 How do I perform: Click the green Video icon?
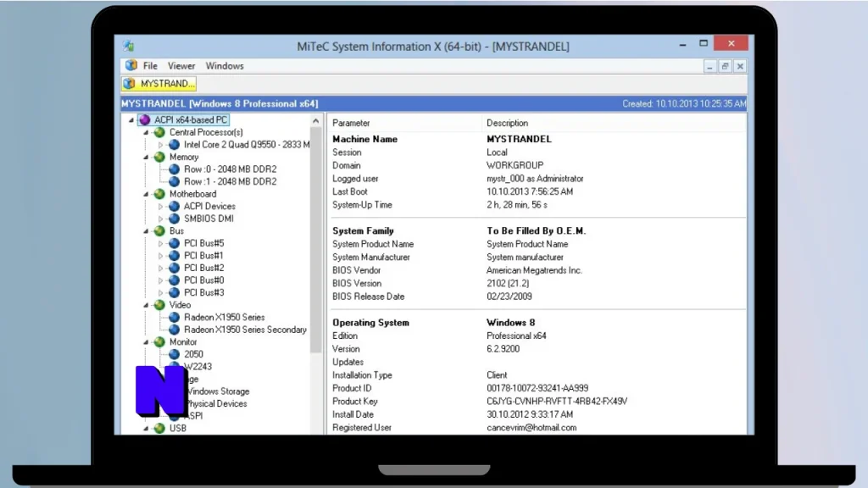point(159,305)
